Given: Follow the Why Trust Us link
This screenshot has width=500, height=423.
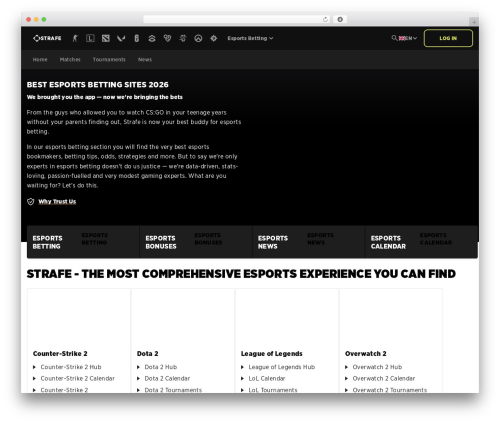Looking at the screenshot, I should [x=57, y=202].
